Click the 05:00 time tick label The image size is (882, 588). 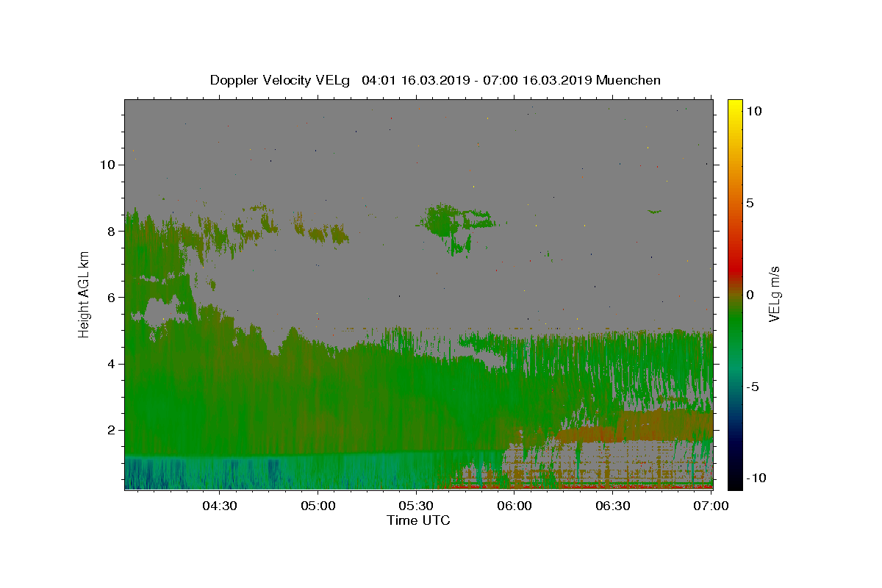(318, 506)
